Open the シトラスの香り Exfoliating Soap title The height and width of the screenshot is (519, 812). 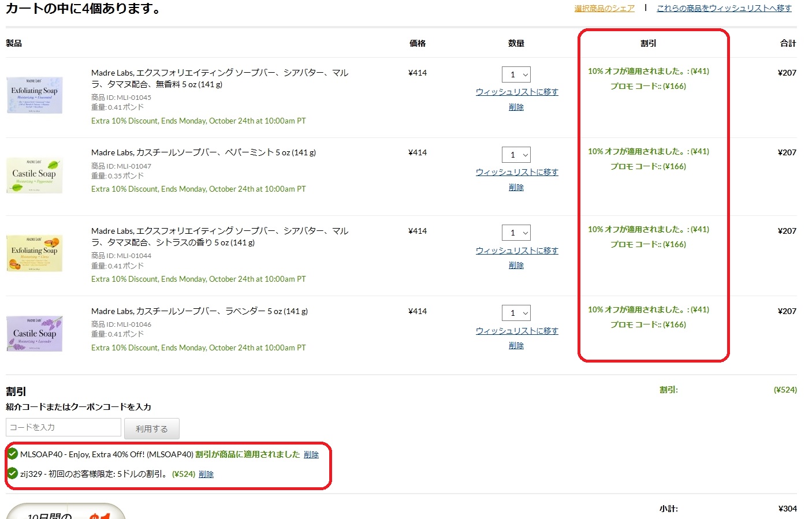pyautogui.click(x=220, y=237)
